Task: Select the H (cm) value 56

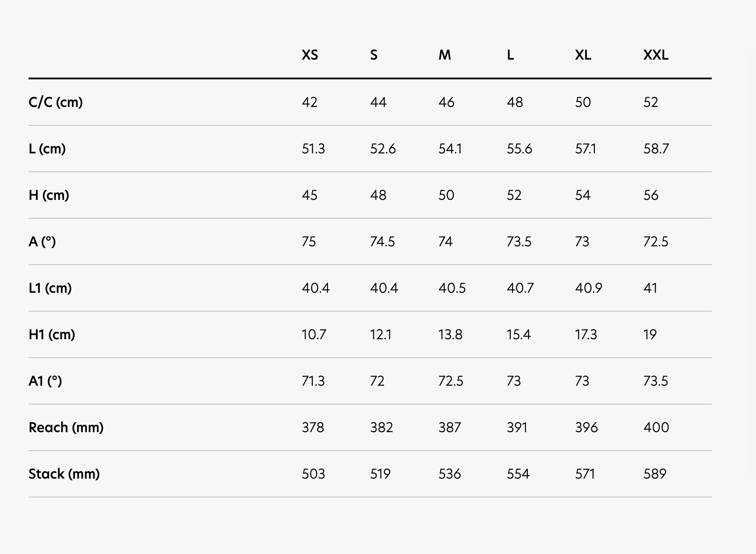Action: pos(651,195)
